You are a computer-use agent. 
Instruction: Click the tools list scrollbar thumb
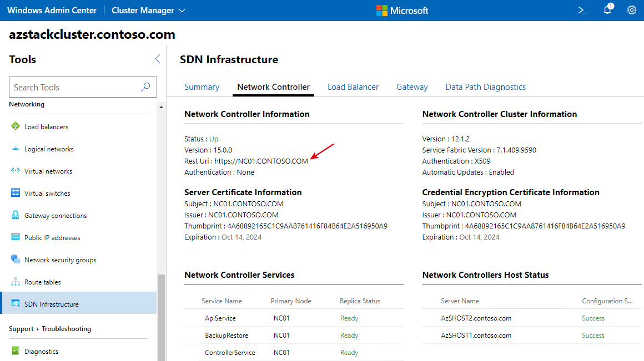(161, 318)
